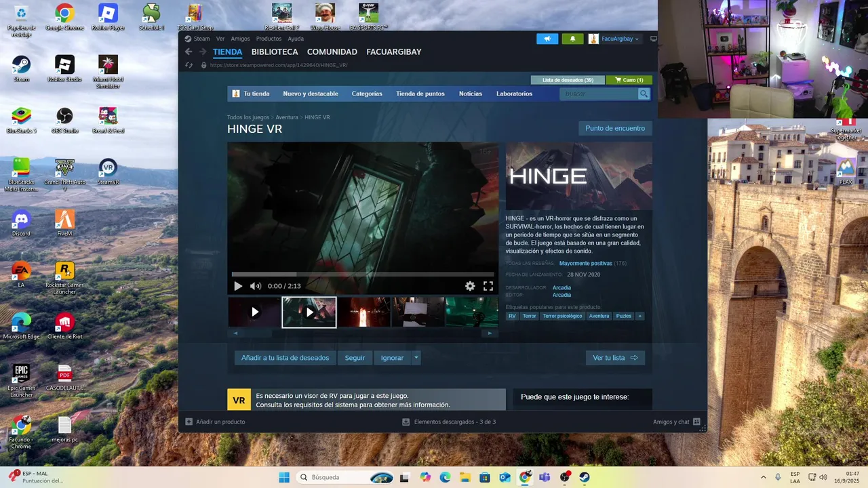
Task: Open the Aventura breadcrumb link
Action: pyautogui.click(x=287, y=117)
